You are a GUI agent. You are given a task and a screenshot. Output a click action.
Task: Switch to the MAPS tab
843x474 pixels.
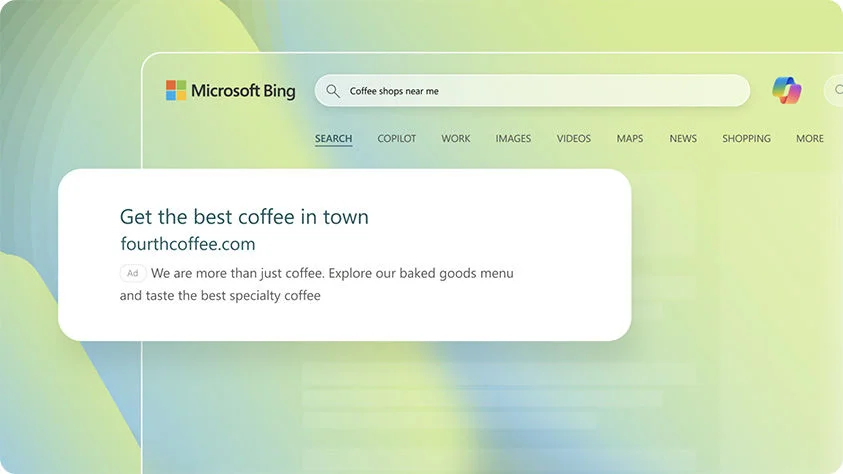630,139
